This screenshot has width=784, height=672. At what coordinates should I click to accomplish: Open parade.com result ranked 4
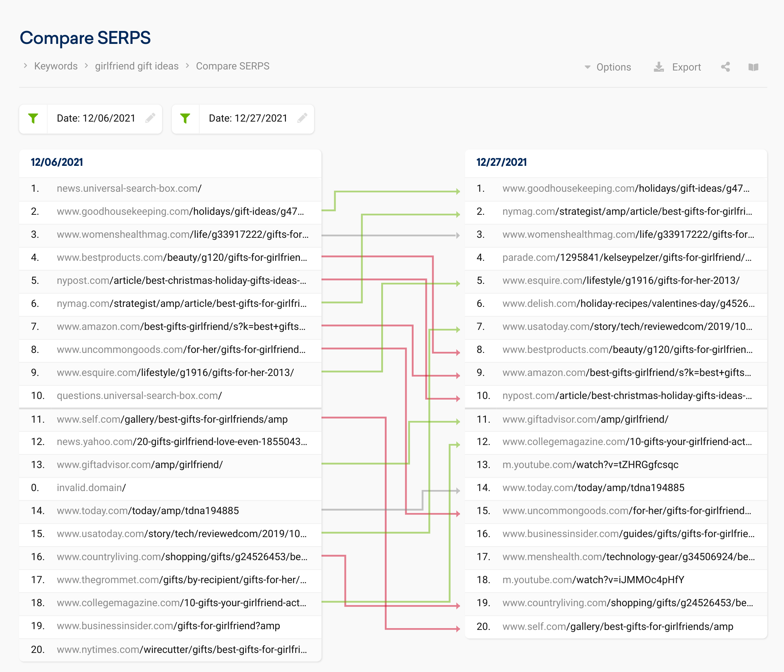[627, 258]
